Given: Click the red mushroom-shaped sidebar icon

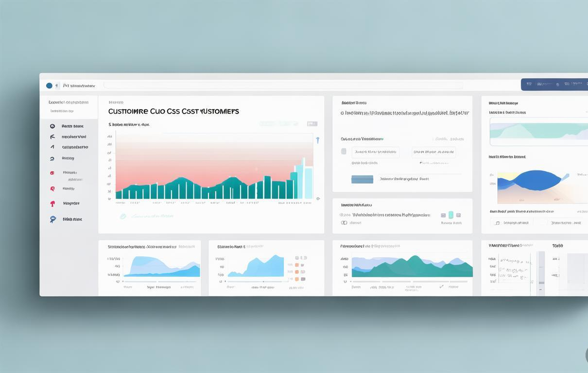Looking at the screenshot, I should pos(52,203).
